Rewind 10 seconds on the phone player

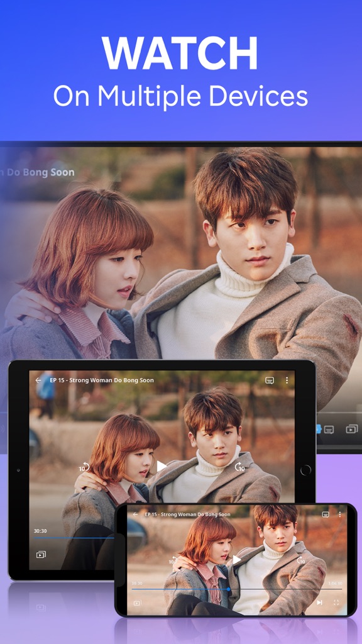[173, 560]
